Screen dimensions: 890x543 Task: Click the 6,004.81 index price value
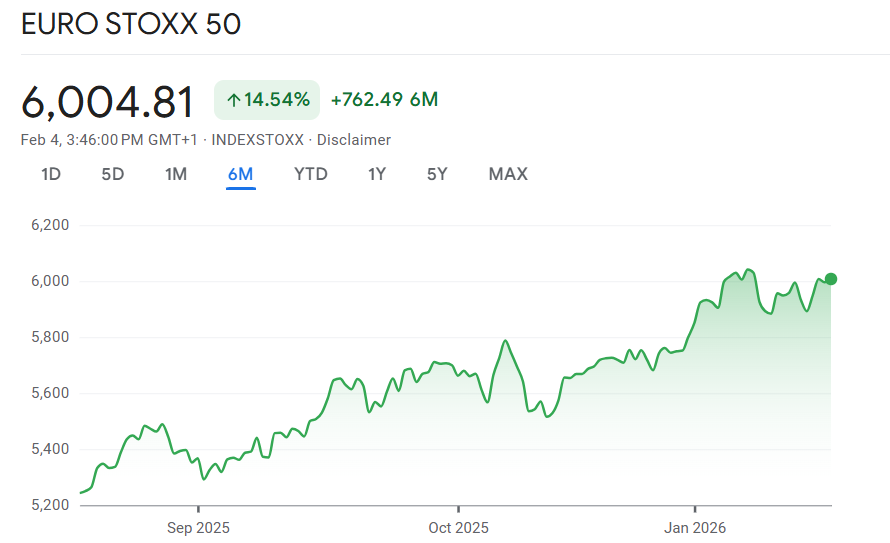pos(108,102)
